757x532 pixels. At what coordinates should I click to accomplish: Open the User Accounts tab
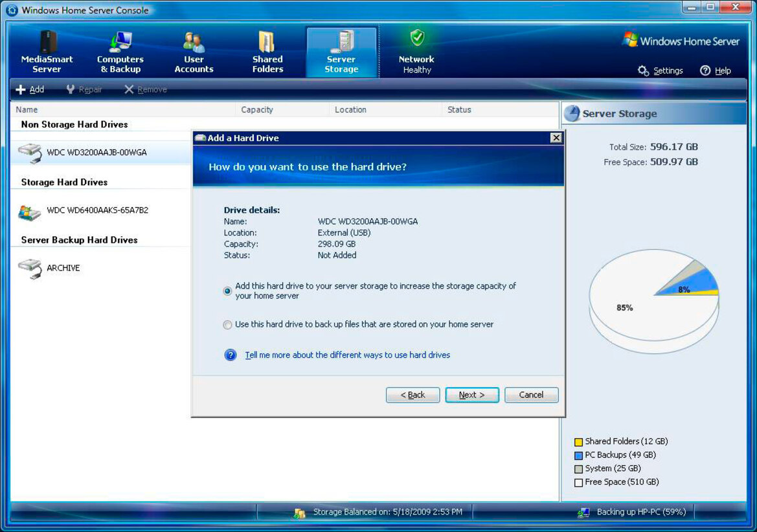tap(194, 52)
